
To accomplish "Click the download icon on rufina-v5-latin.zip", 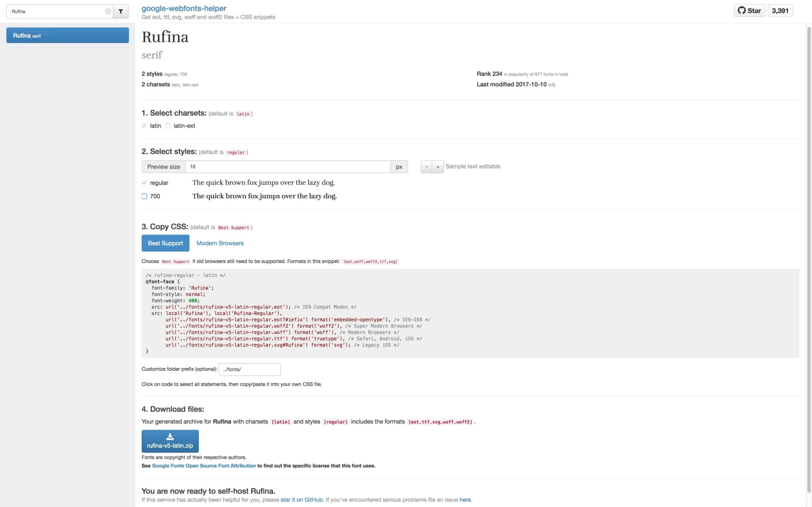I will click(170, 436).
